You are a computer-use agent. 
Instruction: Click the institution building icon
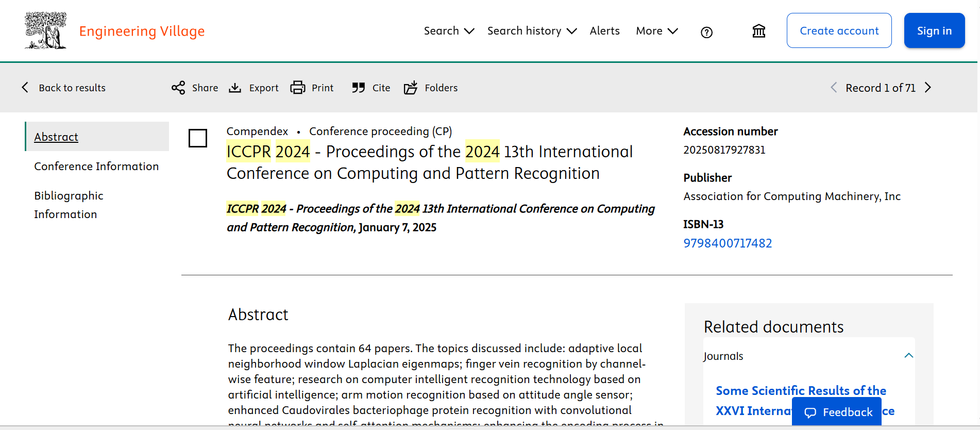coord(758,31)
